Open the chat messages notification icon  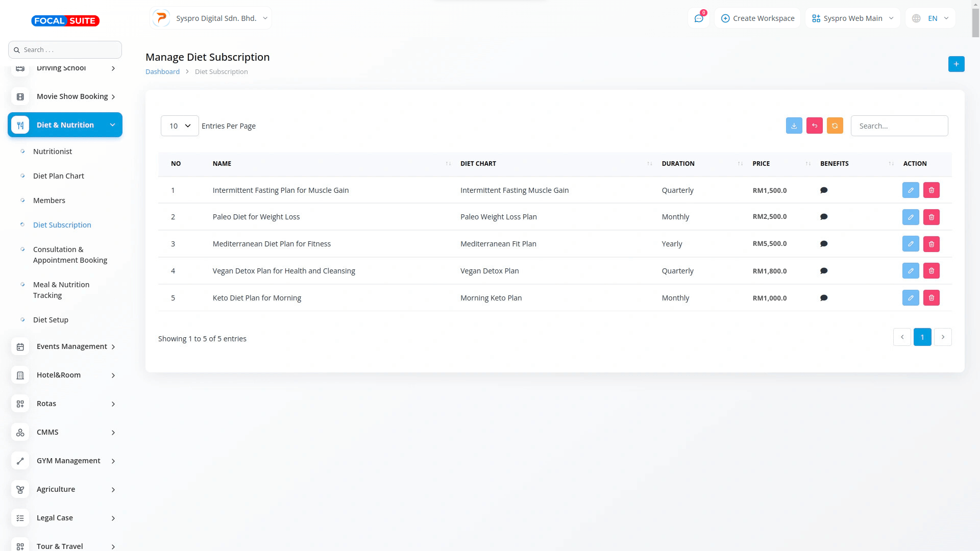[x=698, y=18]
